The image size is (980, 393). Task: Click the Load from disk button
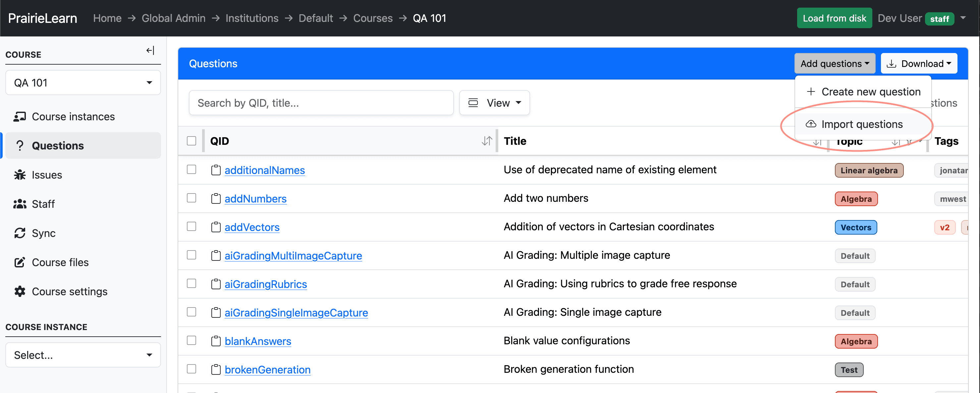(x=834, y=18)
